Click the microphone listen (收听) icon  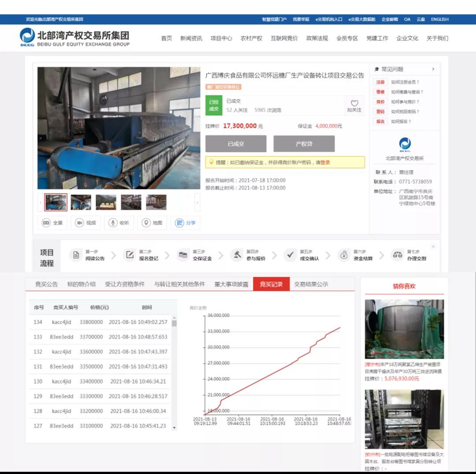coord(113,223)
